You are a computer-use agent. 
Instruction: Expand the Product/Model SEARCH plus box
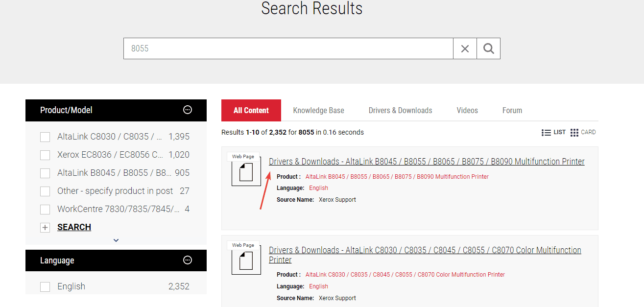tap(45, 228)
